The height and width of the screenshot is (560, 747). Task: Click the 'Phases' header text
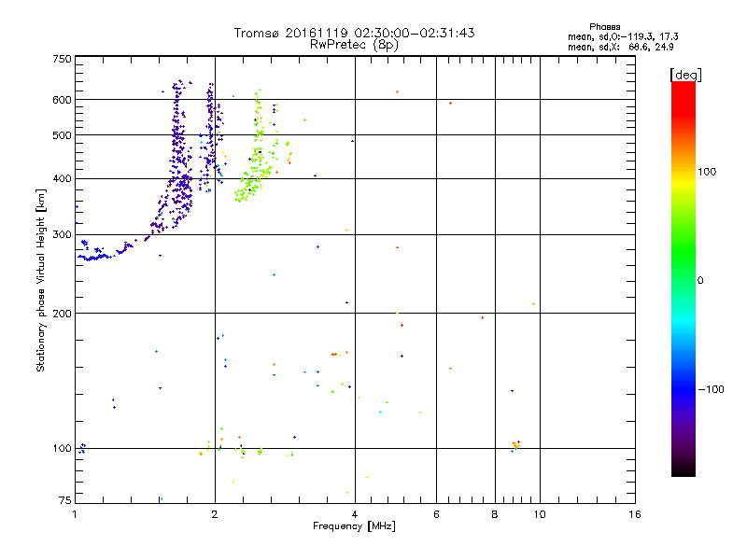click(x=604, y=27)
